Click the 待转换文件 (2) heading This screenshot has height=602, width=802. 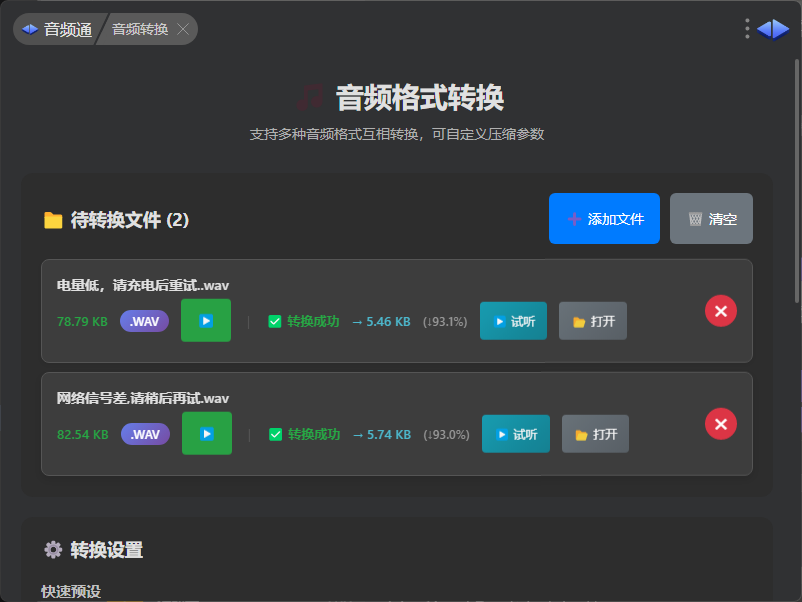click(x=130, y=220)
